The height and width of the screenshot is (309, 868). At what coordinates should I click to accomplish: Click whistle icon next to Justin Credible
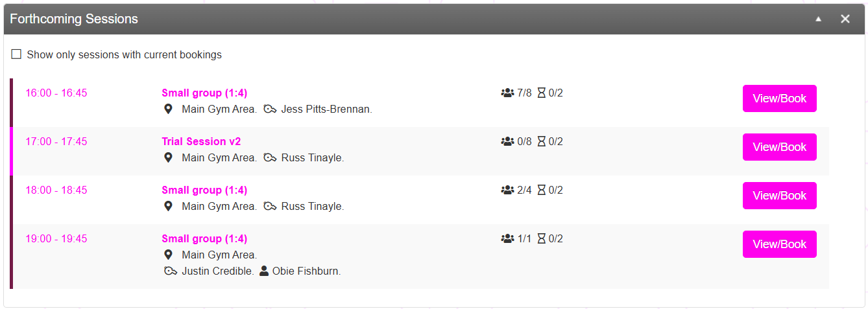(171, 271)
